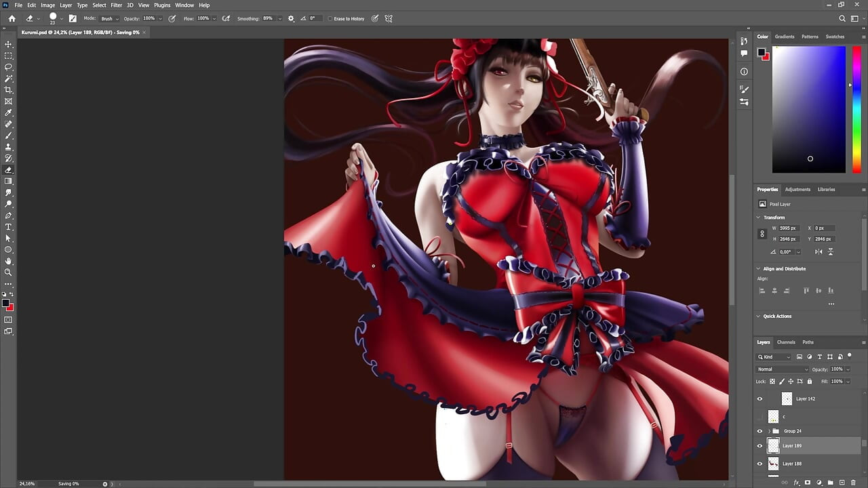This screenshot has width=868, height=488.
Task: Collapse the Quick Actions section
Action: pyautogui.click(x=758, y=316)
